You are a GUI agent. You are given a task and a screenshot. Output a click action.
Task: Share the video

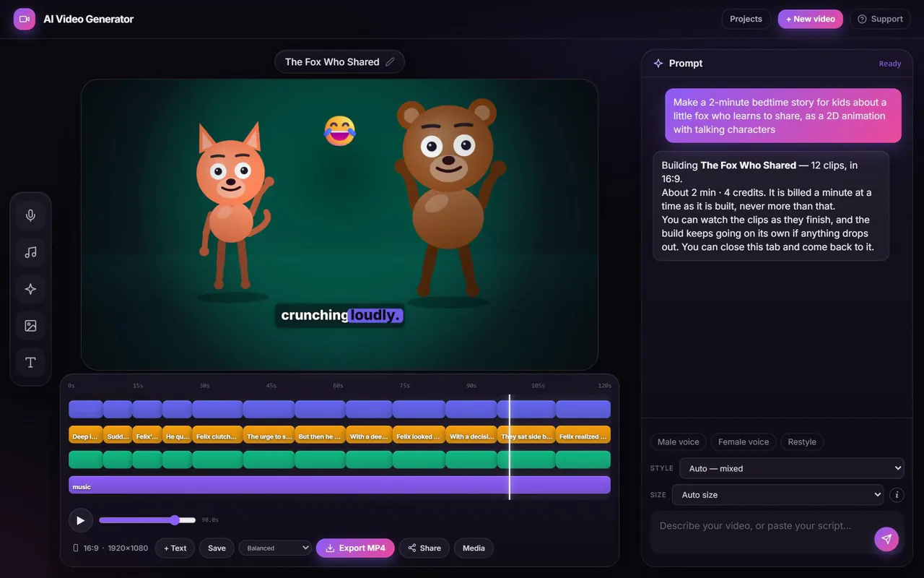pyautogui.click(x=424, y=548)
